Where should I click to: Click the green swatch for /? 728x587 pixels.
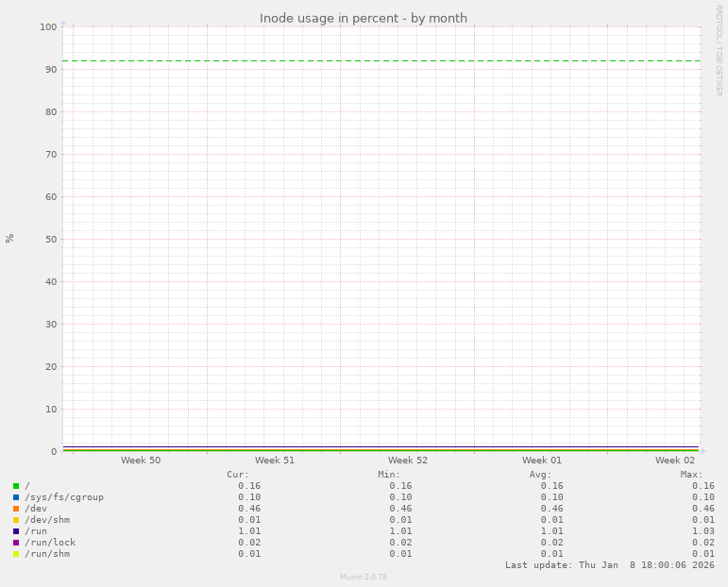click(16, 486)
